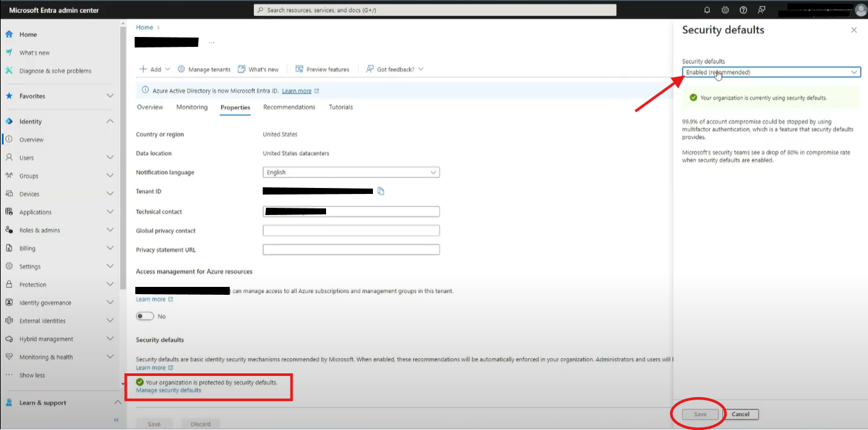The width and height of the screenshot is (868, 430).
Task: Click Save in Security defaults panel
Action: click(700, 414)
